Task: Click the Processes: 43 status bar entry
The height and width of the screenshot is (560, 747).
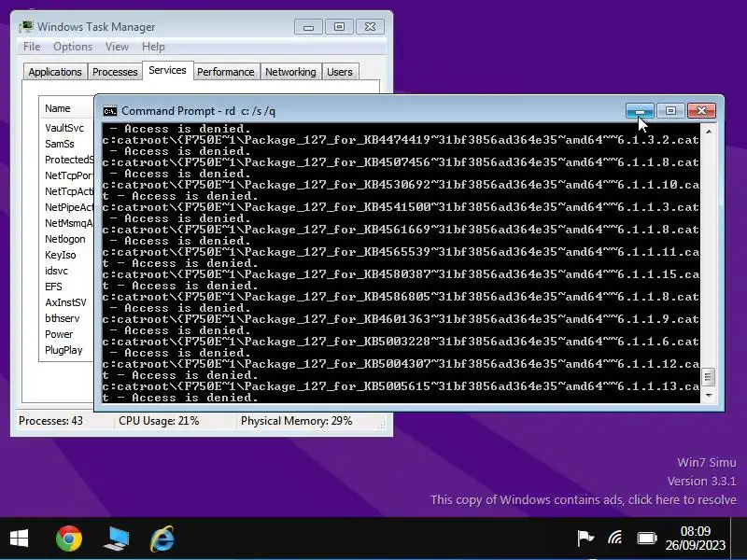Action: point(51,421)
